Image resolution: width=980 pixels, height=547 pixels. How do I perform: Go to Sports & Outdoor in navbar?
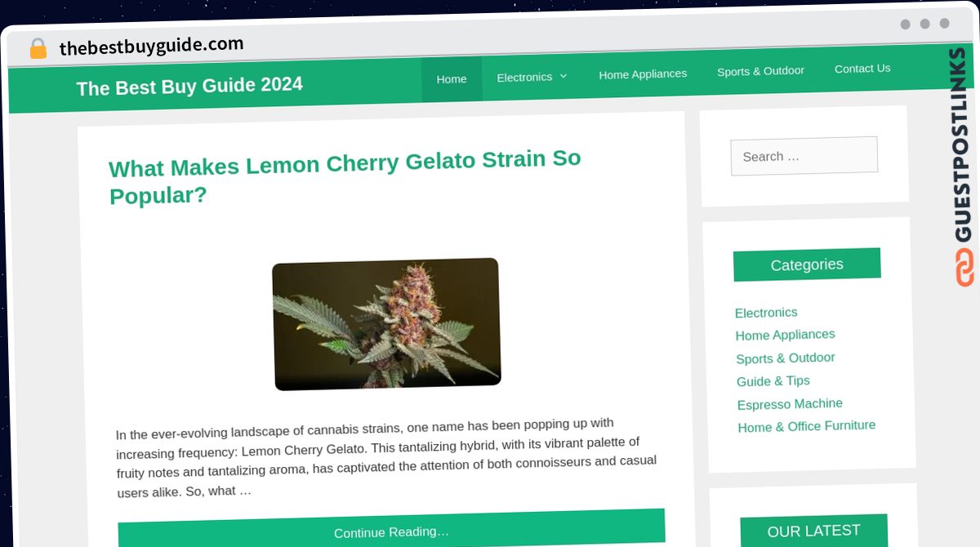760,71
